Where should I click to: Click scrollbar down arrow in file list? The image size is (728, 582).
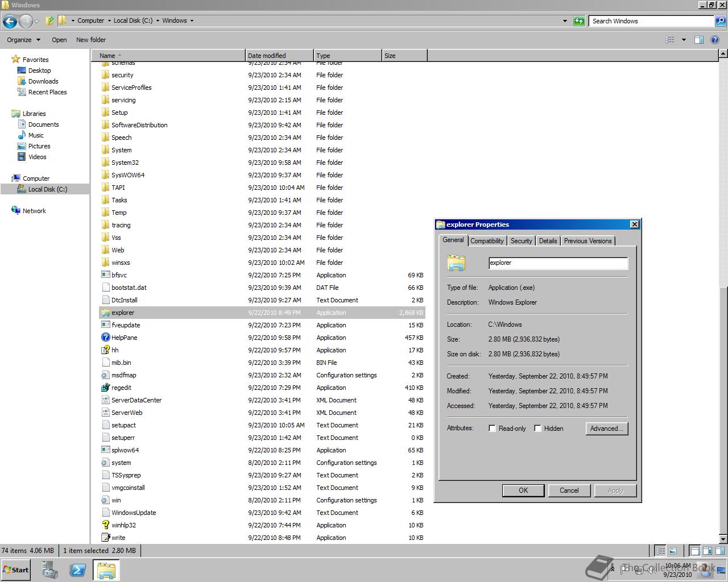723,539
